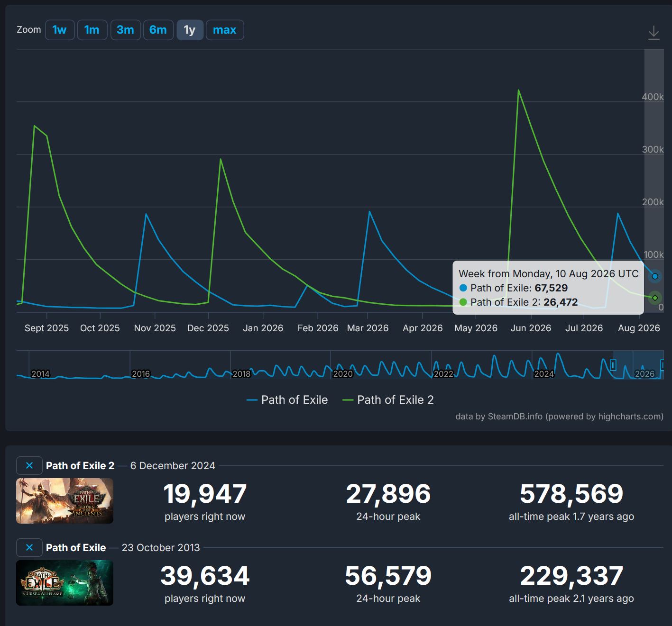This screenshot has height=626, width=672.
Task: Open Path of Exile 2 Return of the Ancients thumbnail
Action: click(64, 501)
